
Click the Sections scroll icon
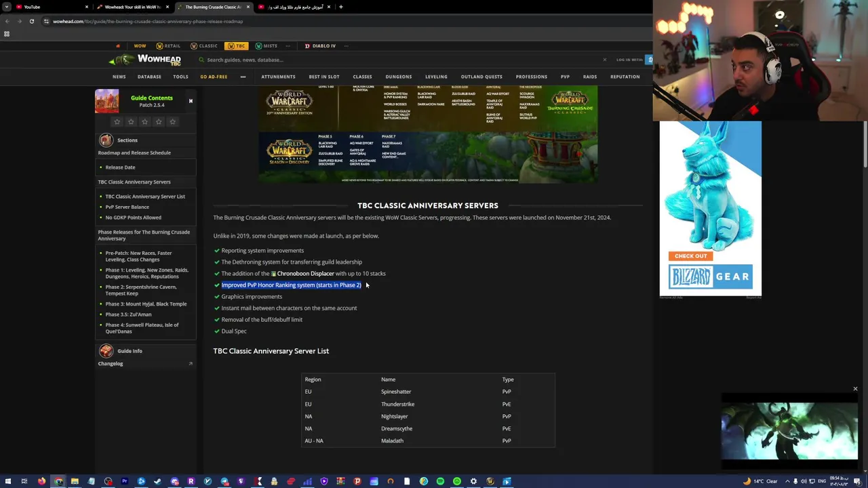[x=106, y=140]
